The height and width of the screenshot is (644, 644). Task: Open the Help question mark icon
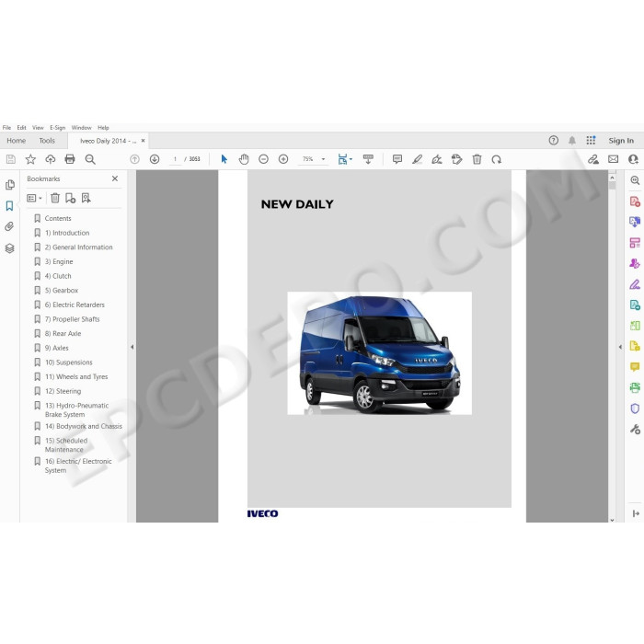point(553,141)
